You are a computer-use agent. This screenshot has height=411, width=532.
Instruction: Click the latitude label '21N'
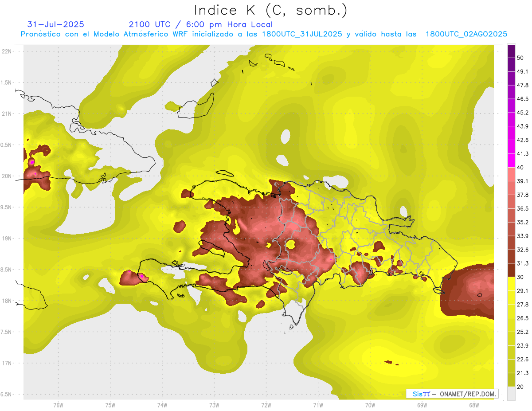click(x=7, y=114)
